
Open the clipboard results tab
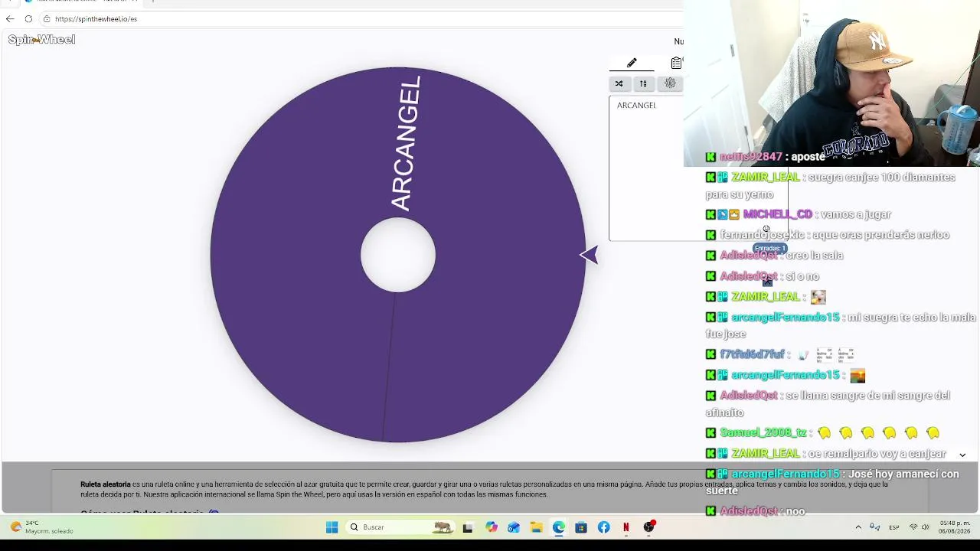tap(676, 63)
